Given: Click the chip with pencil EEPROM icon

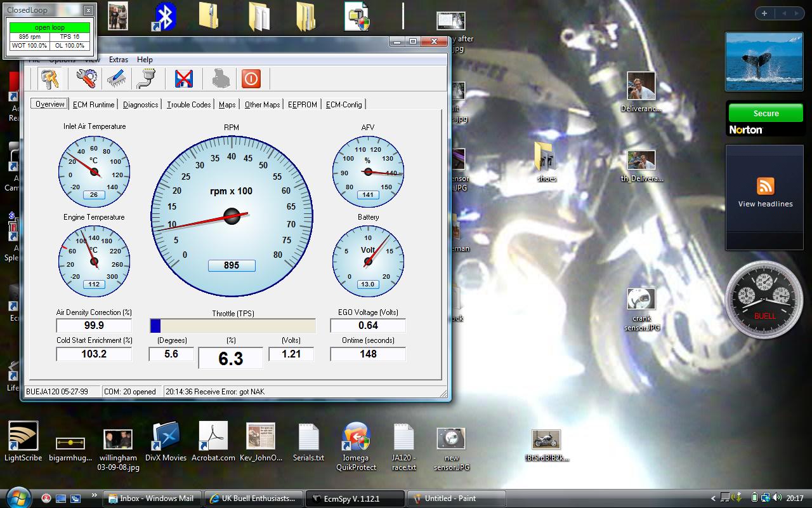Looking at the screenshot, I should click(x=116, y=79).
